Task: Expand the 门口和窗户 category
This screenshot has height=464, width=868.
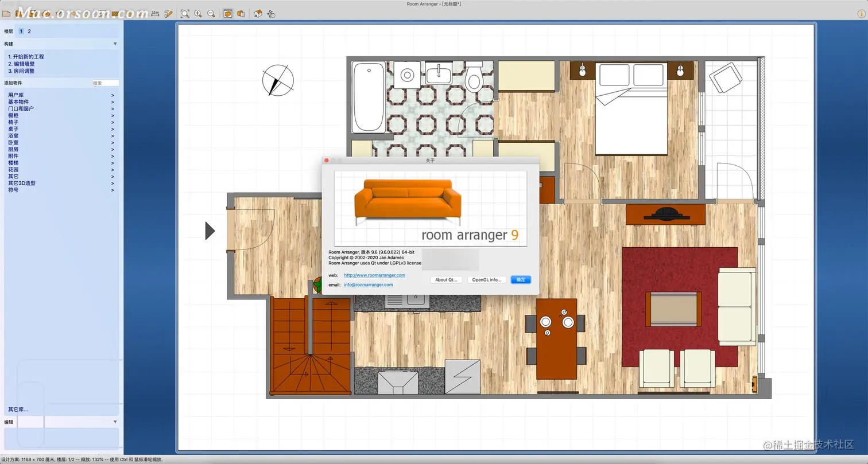Action: click(x=60, y=108)
